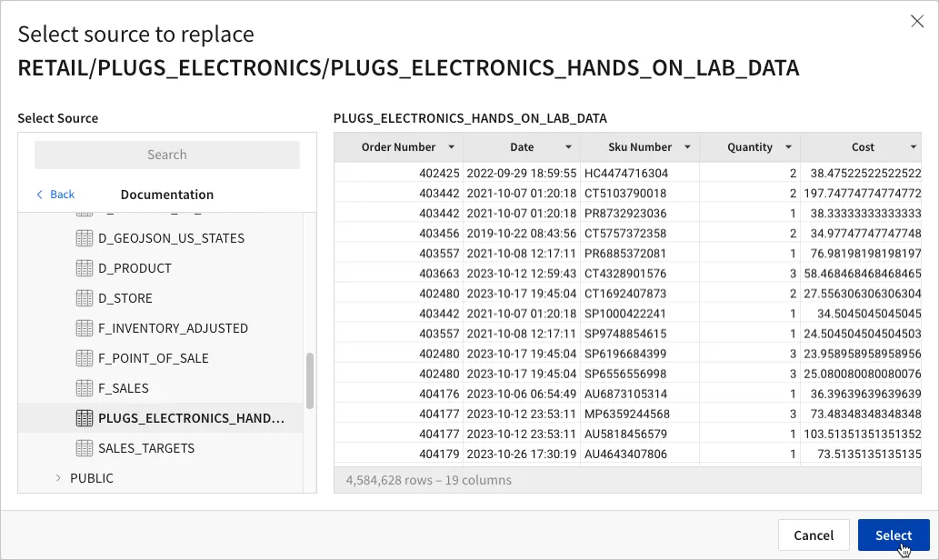The height and width of the screenshot is (560, 939).
Task: Click the Order Number column header
Action: pyautogui.click(x=399, y=147)
